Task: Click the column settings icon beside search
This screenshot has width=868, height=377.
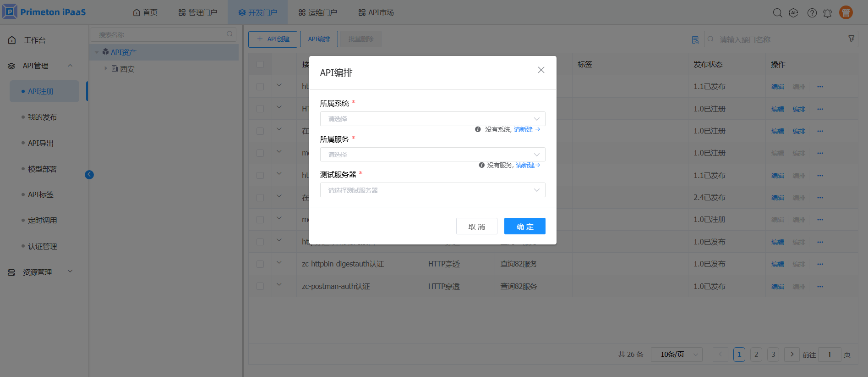Action: coord(695,40)
